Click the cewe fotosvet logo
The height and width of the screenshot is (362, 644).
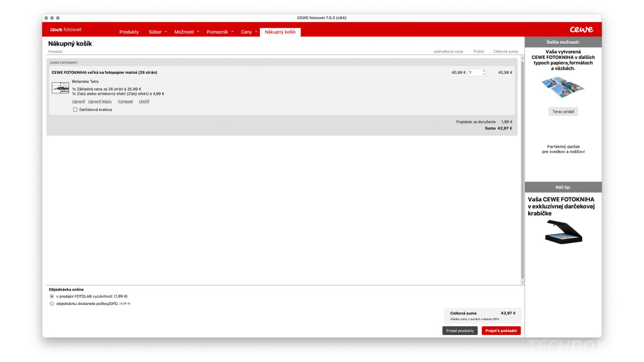[66, 29]
